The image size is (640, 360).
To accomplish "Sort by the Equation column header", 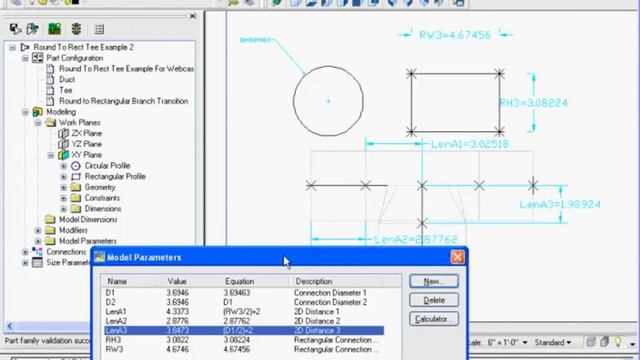I will click(255, 281).
